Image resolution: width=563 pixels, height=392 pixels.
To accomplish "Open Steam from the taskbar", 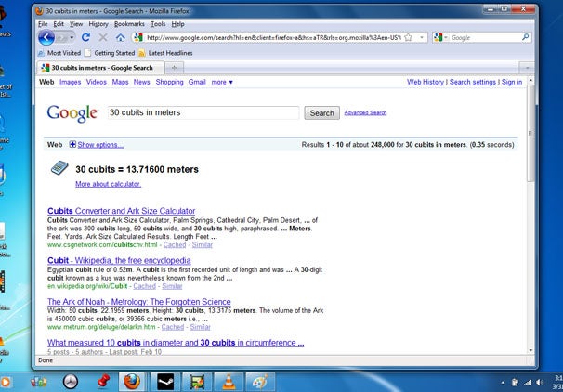I will [x=164, y=381].
